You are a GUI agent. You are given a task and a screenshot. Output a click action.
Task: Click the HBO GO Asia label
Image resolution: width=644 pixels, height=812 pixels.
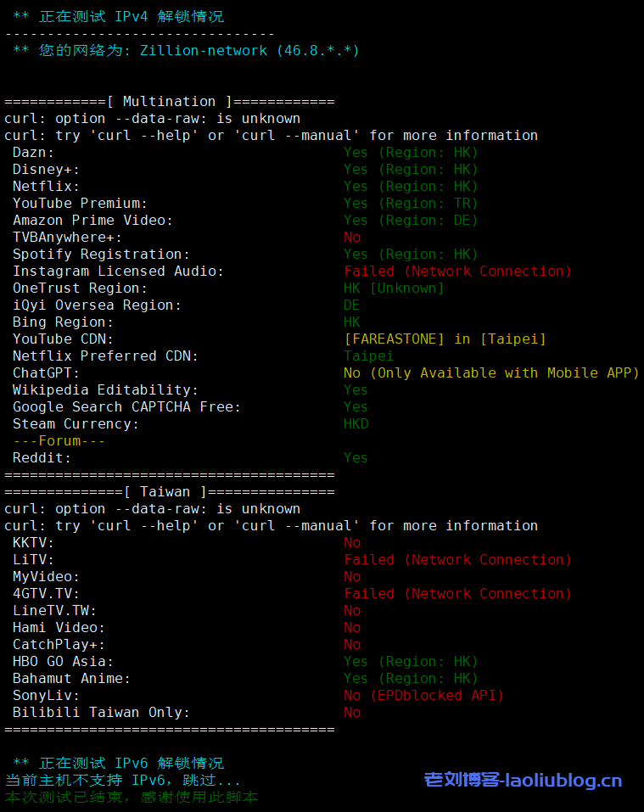pyautogui.click(x=63, y=662)
